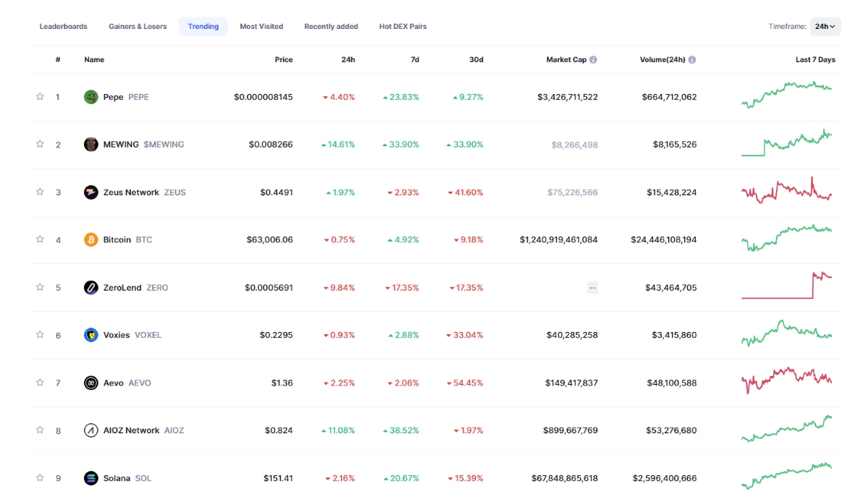Open the Pepe PEPE coin page
Image resolution: width=868 pixels, height=502 pixels.
(116, 97)
